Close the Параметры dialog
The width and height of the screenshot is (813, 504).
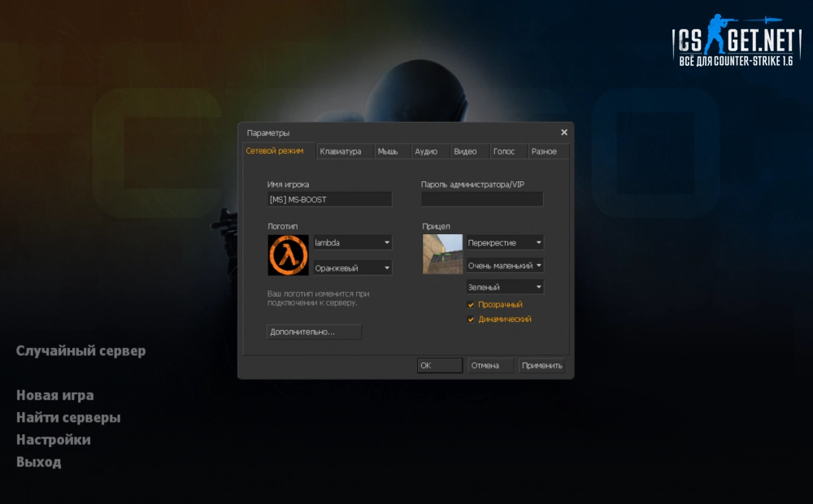tap(564, 133)
